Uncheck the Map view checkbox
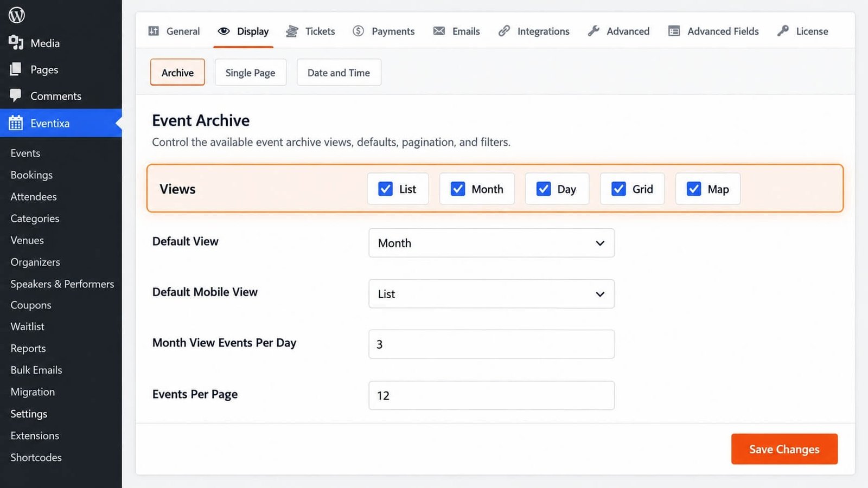The height and width of the screenshot is (488, 868). [694, 189]
